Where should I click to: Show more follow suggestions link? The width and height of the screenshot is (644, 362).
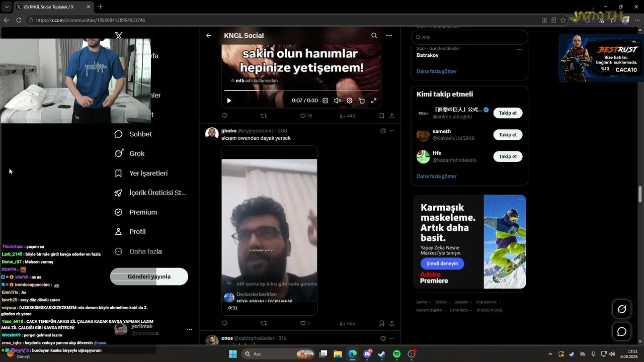tap(437, 176)
